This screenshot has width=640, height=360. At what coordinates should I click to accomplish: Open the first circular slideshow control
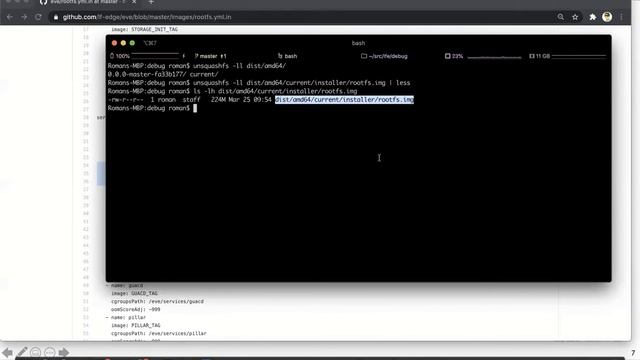[x=36, y=352]
